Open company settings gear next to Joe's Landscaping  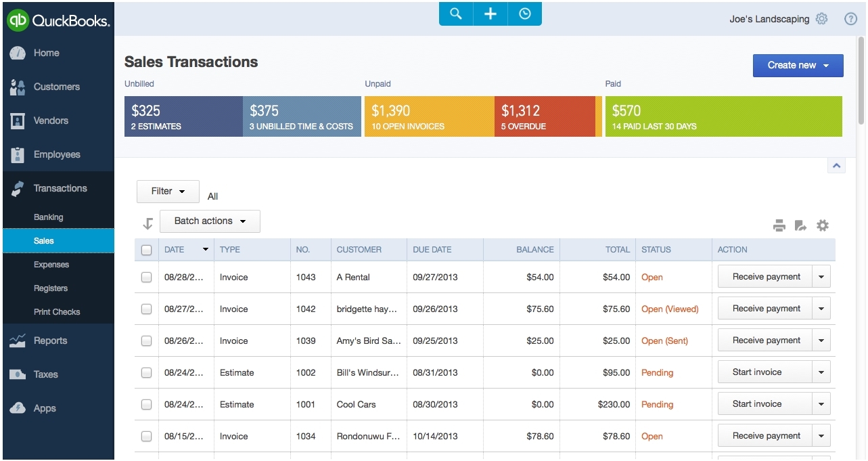821,19
